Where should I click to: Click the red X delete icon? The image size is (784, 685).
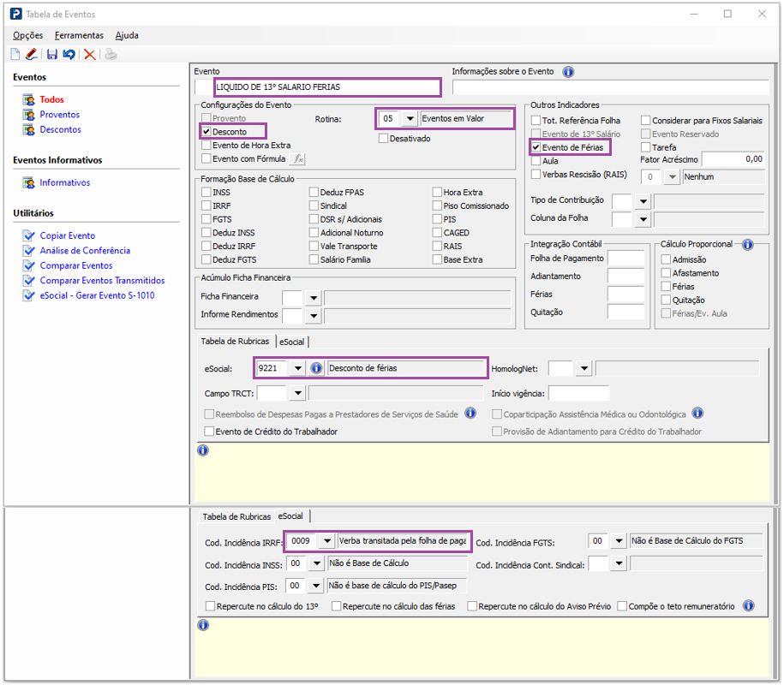90,55
